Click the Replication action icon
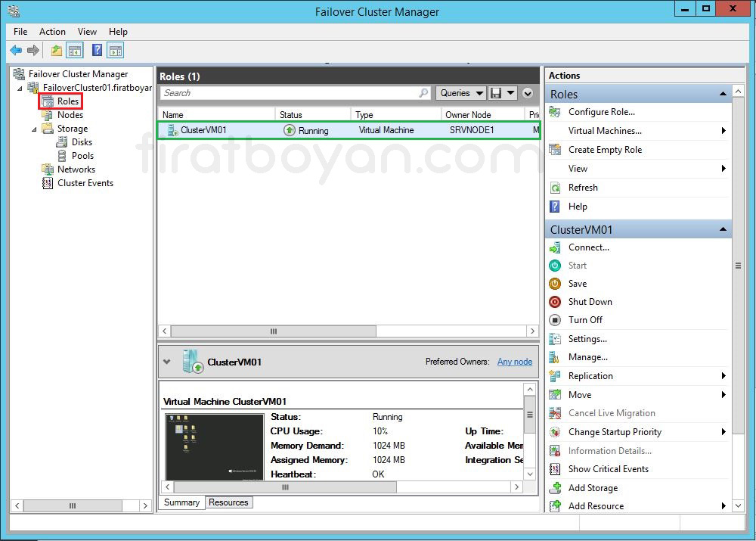 555,376
